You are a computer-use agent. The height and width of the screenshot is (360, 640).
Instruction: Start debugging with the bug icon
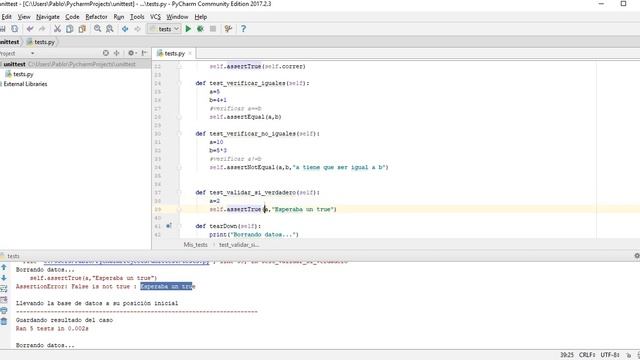click(200, 29)
